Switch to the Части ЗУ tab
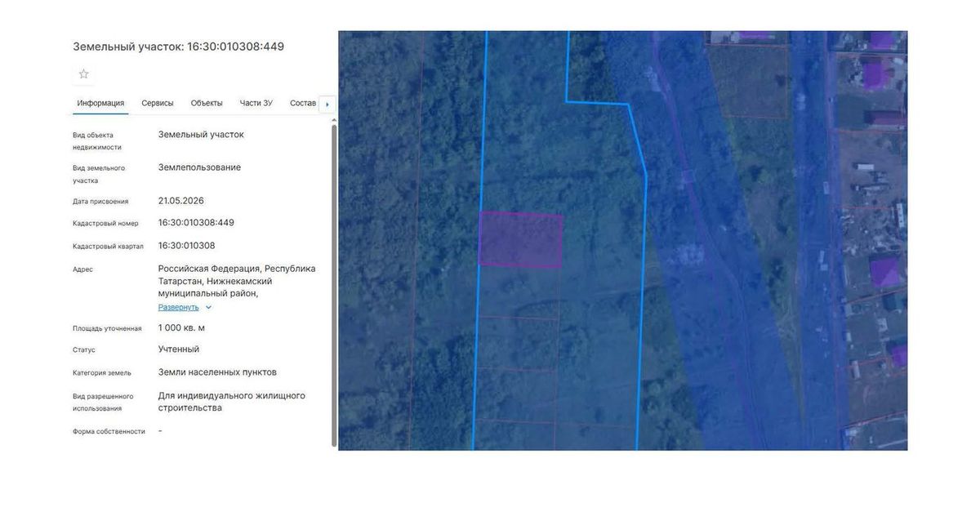The height and width of the screenshot is (512, 980). pos(256,103)
